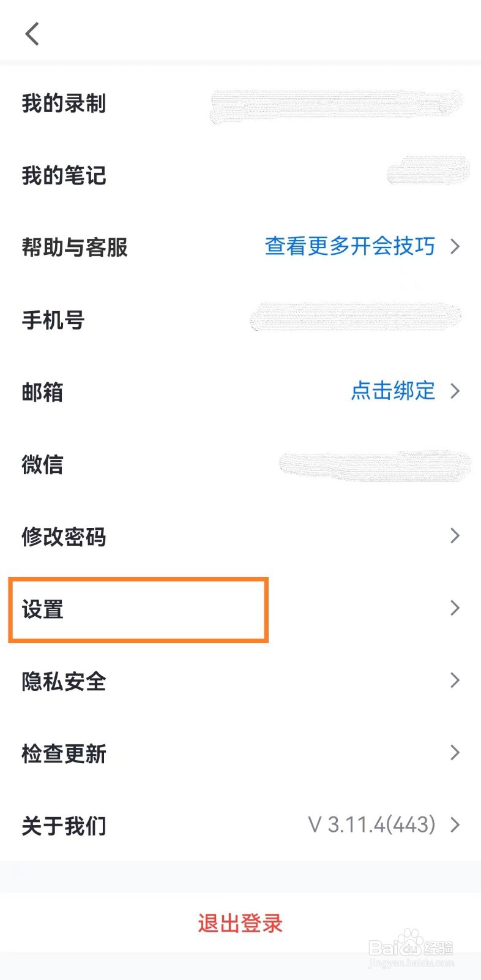Open the 微信 WeChat binding row
481x980 pixels.
tap(42, 464)
